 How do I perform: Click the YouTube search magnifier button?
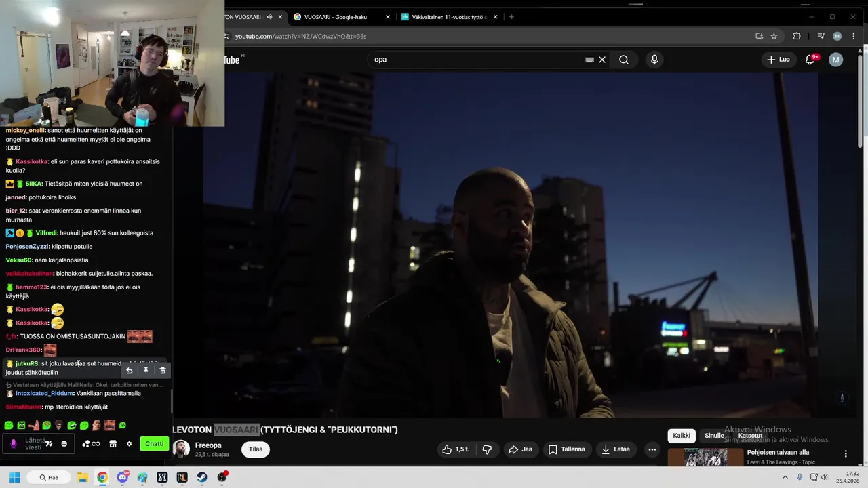624,60
